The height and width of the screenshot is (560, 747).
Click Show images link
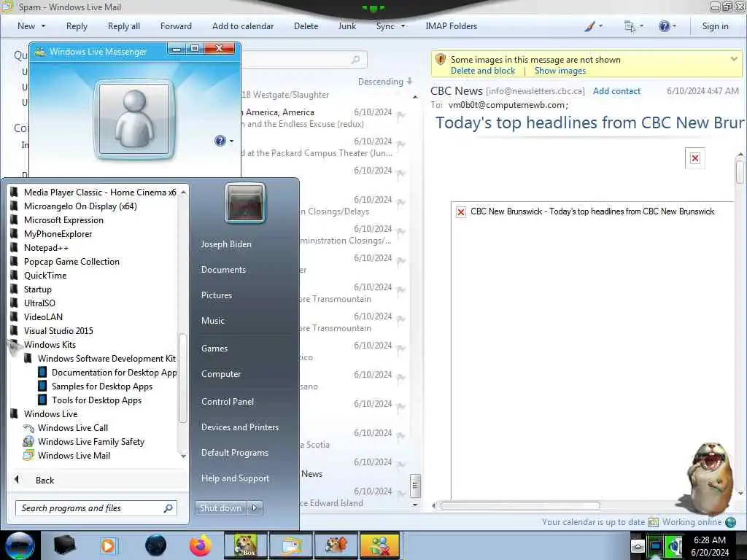coord(560,71)
